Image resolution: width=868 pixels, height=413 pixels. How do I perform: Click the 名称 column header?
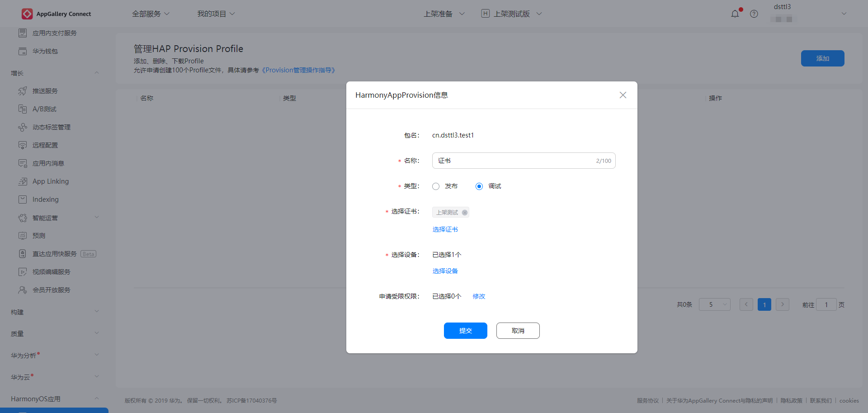pyautogui.click(x=146, y=98)
